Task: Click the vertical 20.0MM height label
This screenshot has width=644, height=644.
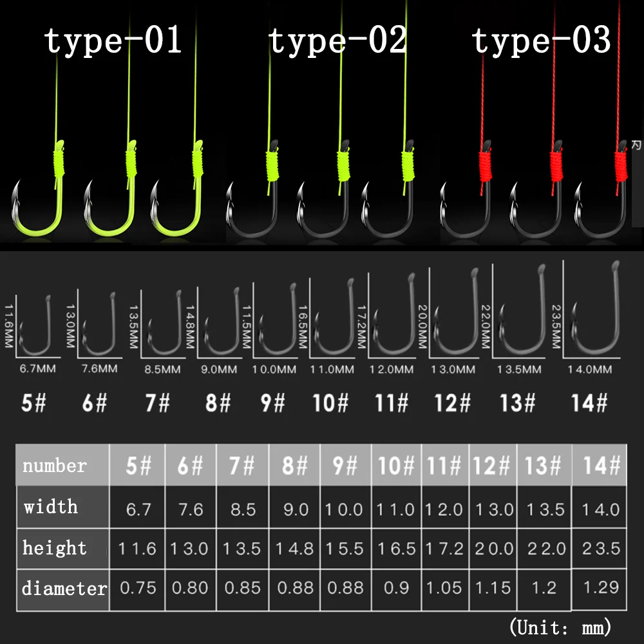Action: pos(422,327)
